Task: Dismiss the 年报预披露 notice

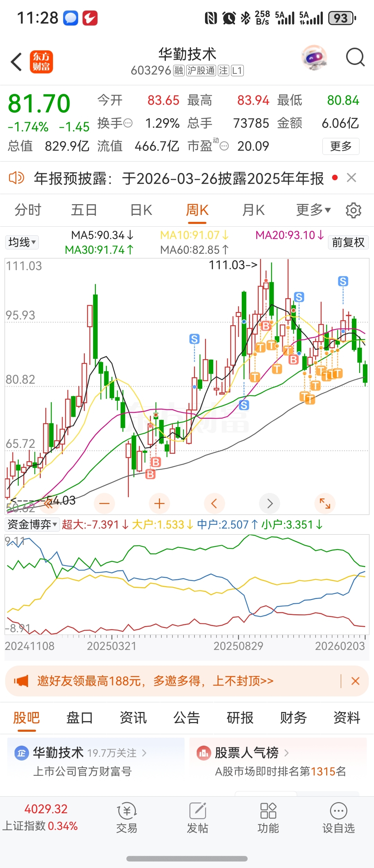Action: 351,178
